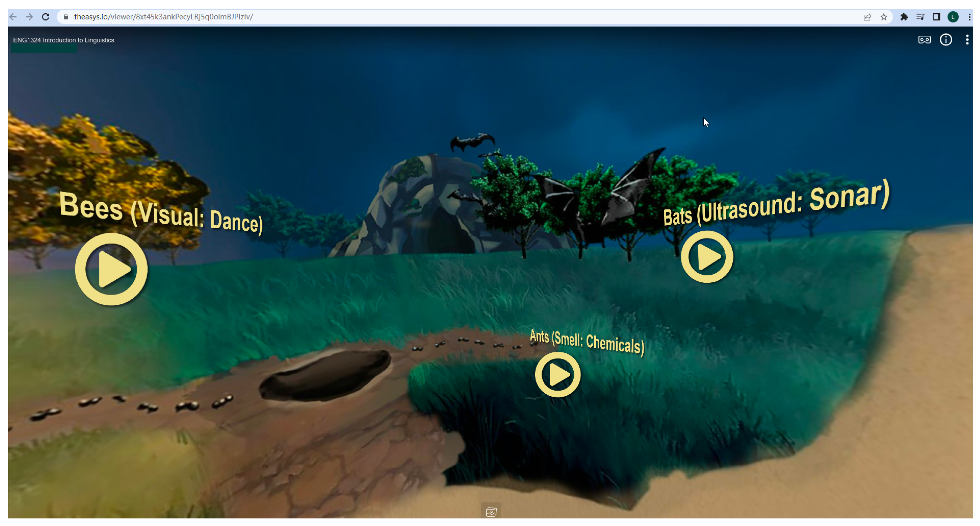The height and width of the screenshot is (526, 980).
Task: Bookmark this page with the star
Action: point(884,17)
